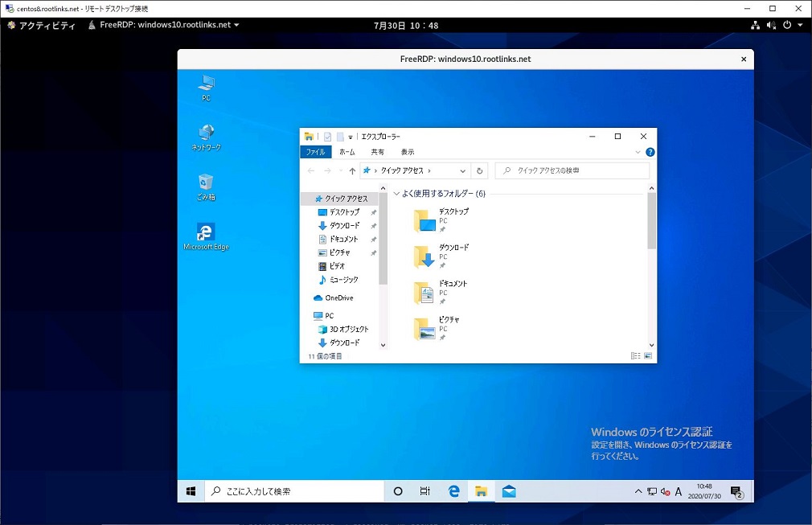Viewport: 812px width, 525px height.
Task: Refresh the Quick Access folder view
Action: pos(480,170)
